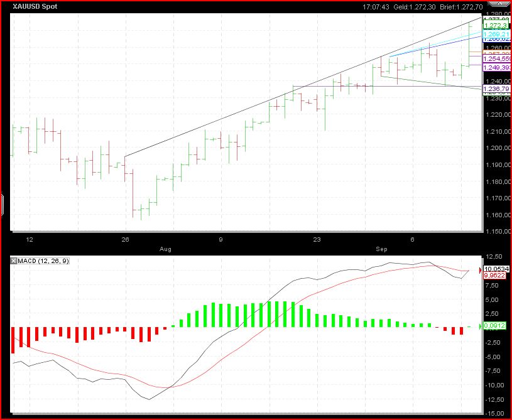Click the red 9,9622 signal value label
The image size is (512, 420).
coord(494,274)
